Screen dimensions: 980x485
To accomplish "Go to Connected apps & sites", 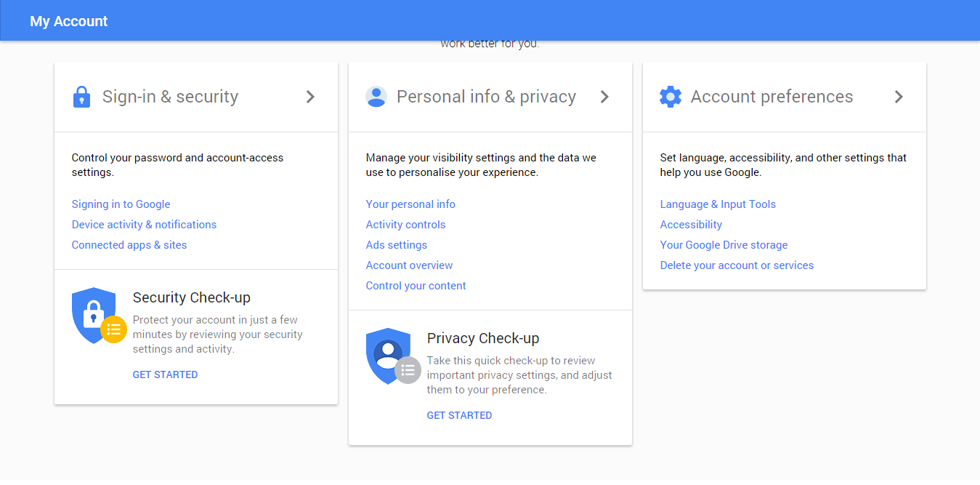I will tap(129, 245).
